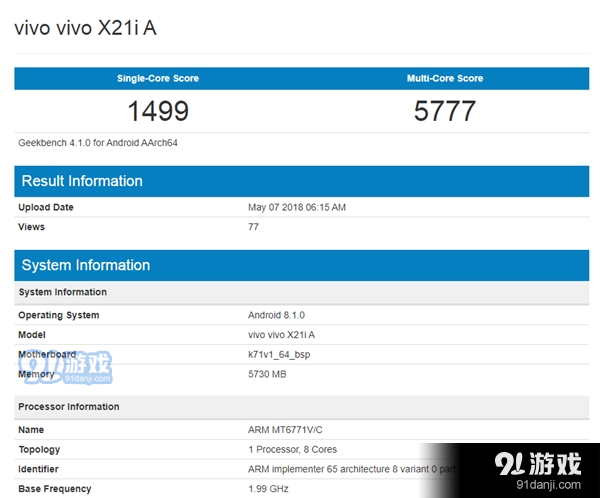600x498 pixels.
Task: Click the Identifier label
Action: click(x=38, y=469)
